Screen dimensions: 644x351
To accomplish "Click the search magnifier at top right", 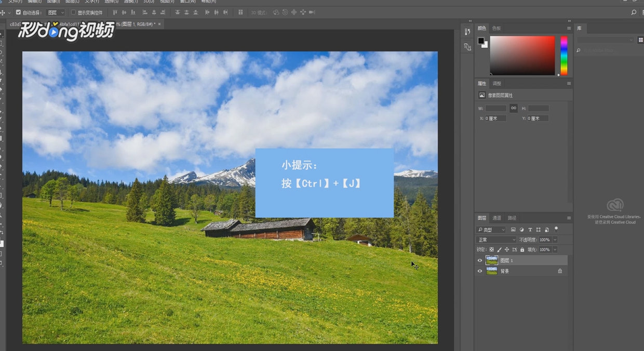I will click(634, 12).
